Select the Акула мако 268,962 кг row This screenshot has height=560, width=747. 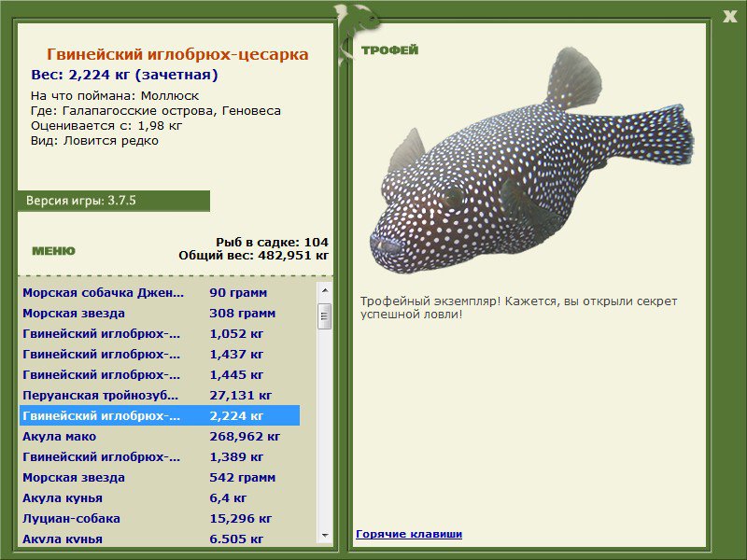(160, 436)
